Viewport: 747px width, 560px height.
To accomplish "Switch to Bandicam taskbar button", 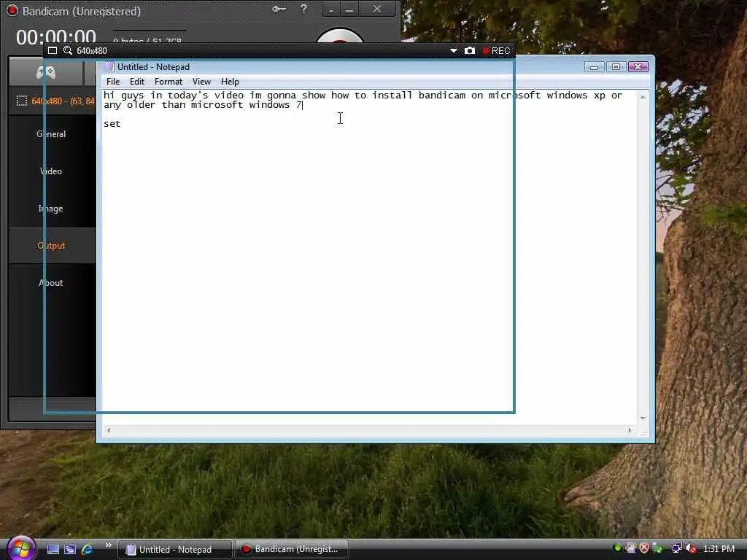I will [x=292, y=550].
